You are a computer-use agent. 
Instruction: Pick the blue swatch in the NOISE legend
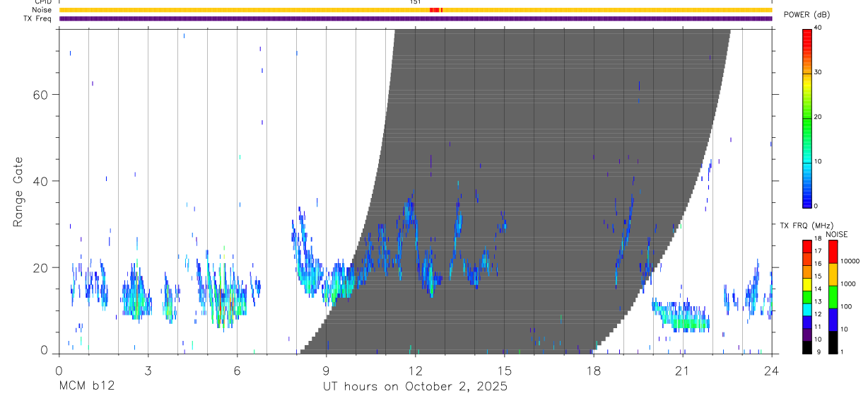tap(833, 320)
